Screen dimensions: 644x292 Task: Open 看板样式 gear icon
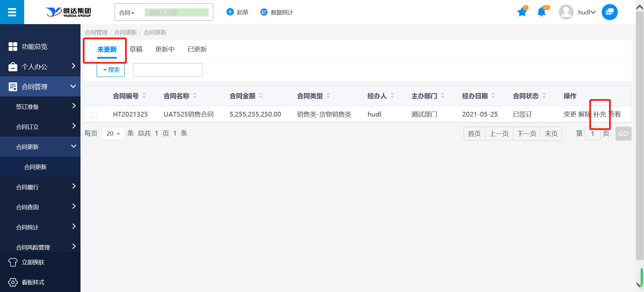[x=13, y=282]
